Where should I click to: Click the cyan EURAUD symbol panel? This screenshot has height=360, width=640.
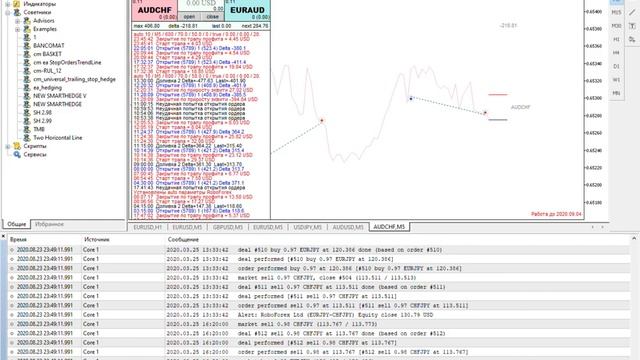click(247, 10)
